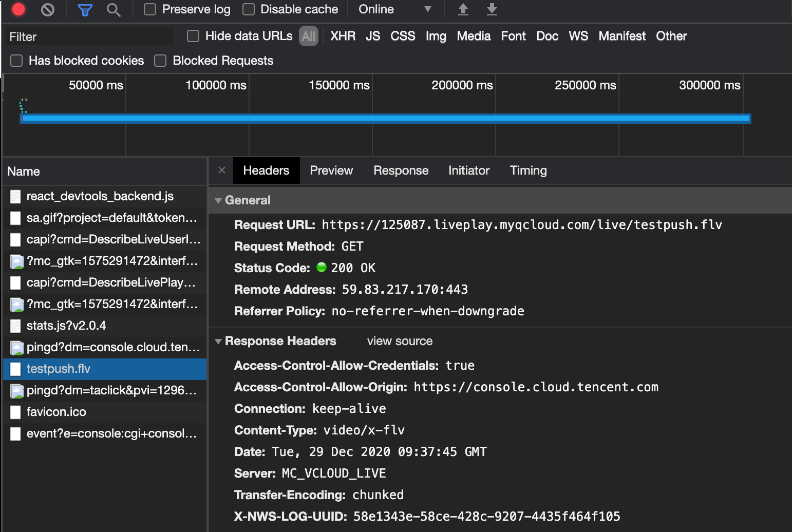Switch to the Preview tab
Image resolution: width=792 pixels, height=532 pixels.
click(331, 170)
